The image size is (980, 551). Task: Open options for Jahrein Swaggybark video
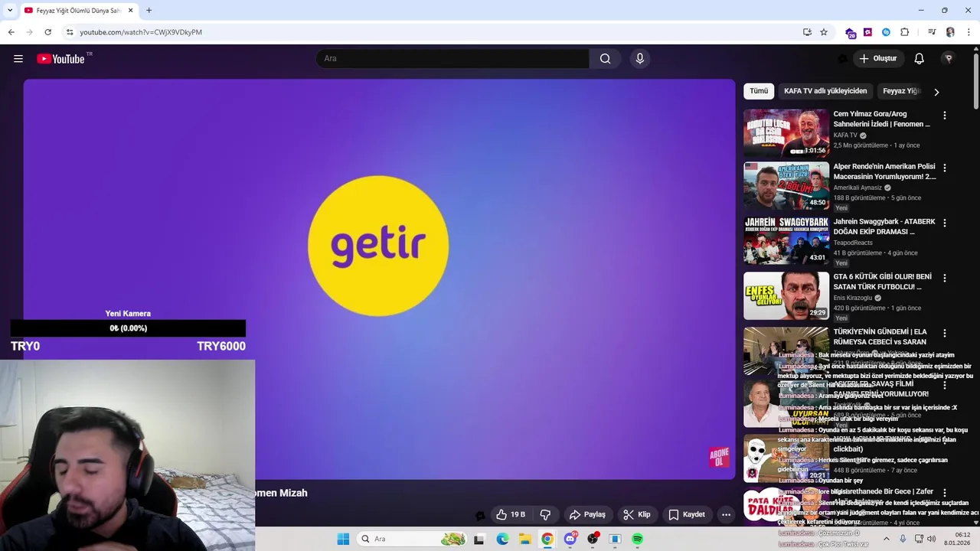pos(944,223)
